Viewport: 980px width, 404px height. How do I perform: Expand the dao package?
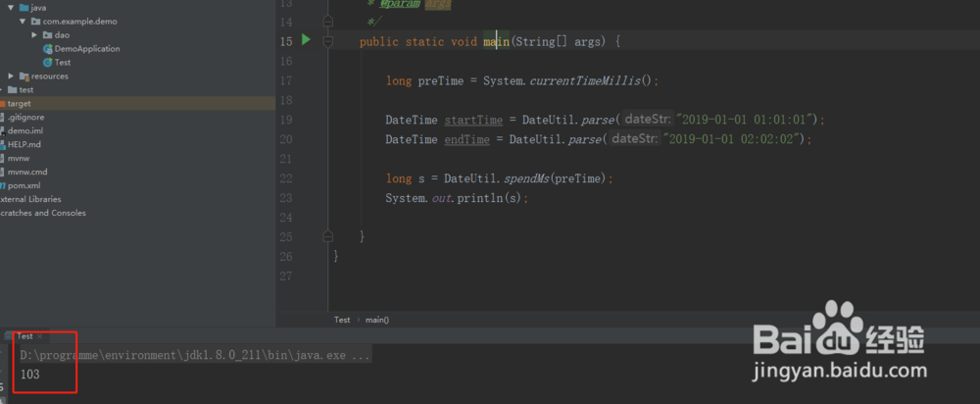(x=35, y=35)
